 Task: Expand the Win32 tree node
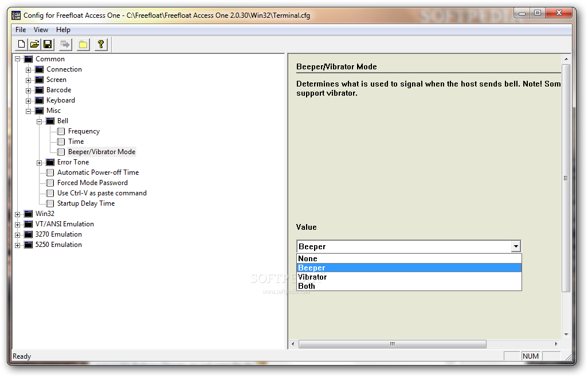coord(17,214)
